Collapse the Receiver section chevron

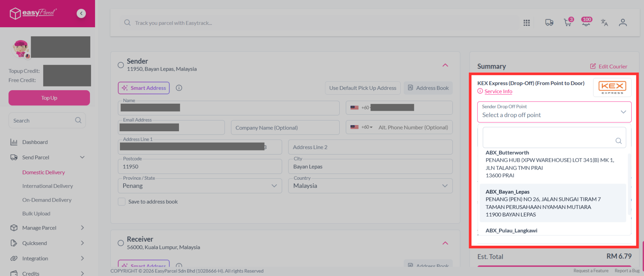pyautogui.click(x=445, y=243)
